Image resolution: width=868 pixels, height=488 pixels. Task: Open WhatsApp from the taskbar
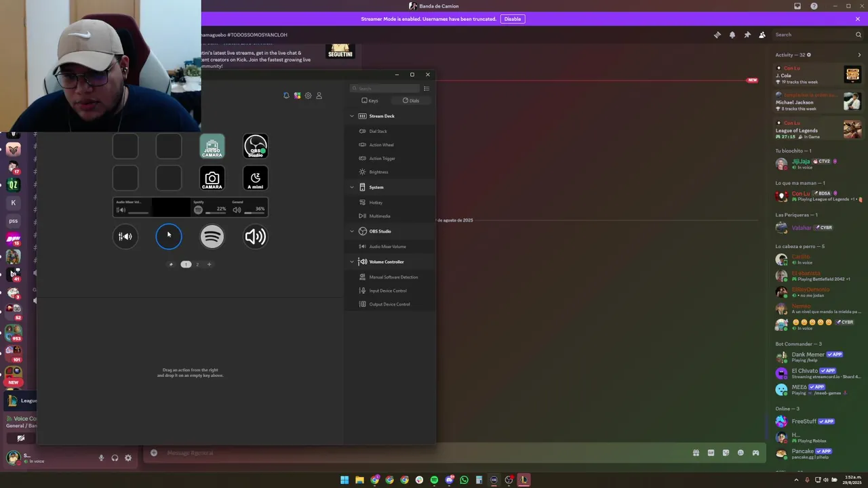464,480
